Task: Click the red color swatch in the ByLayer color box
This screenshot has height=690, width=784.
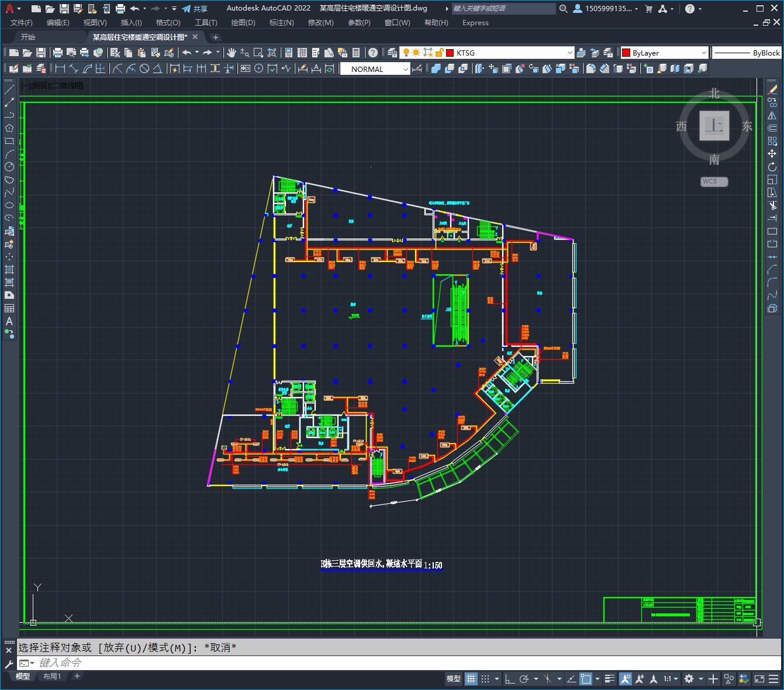Action: tap(626, 53)
